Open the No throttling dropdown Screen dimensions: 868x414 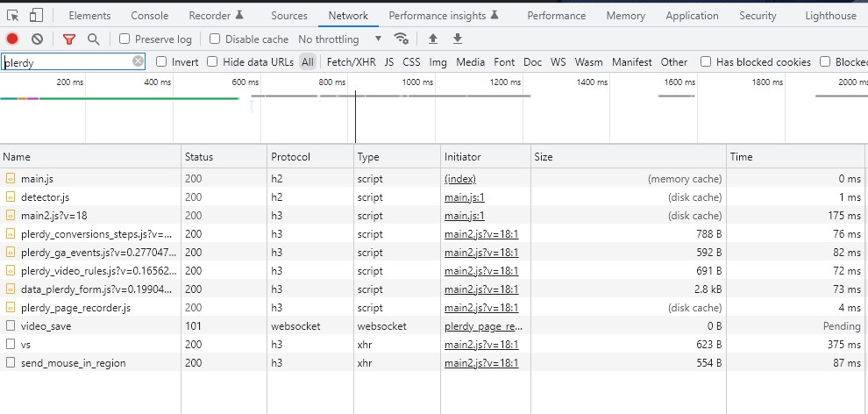coord(340,39)
